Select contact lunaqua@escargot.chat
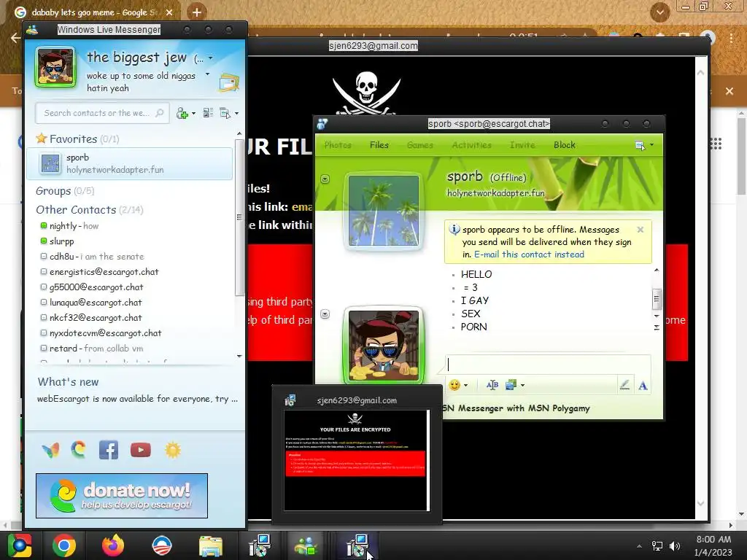The image size is (747, 560). click(91, 302)
